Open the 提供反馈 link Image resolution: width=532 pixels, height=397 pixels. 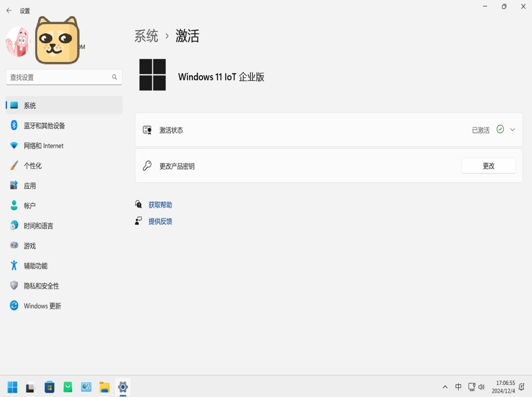160,221
